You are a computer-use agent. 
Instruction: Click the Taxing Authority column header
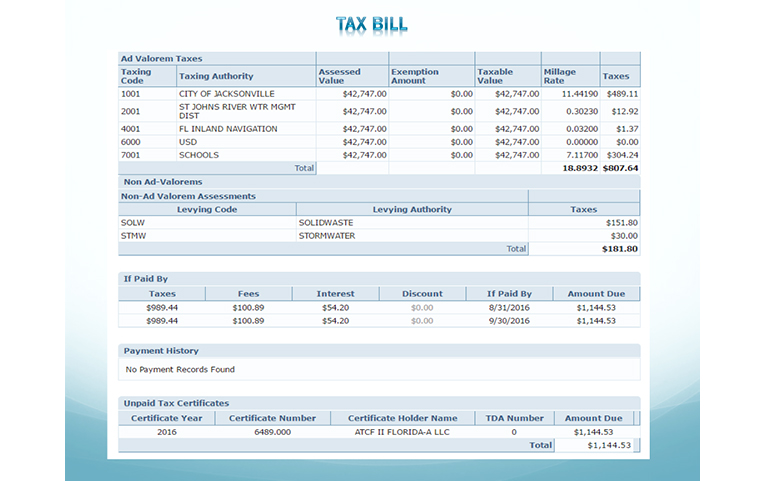[x=216, y=76]
